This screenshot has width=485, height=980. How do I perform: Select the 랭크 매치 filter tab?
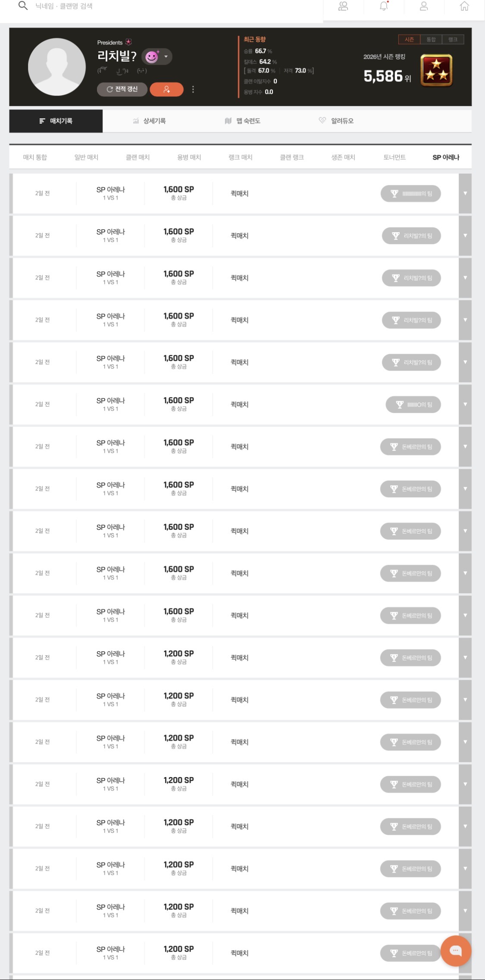(240, 157)
